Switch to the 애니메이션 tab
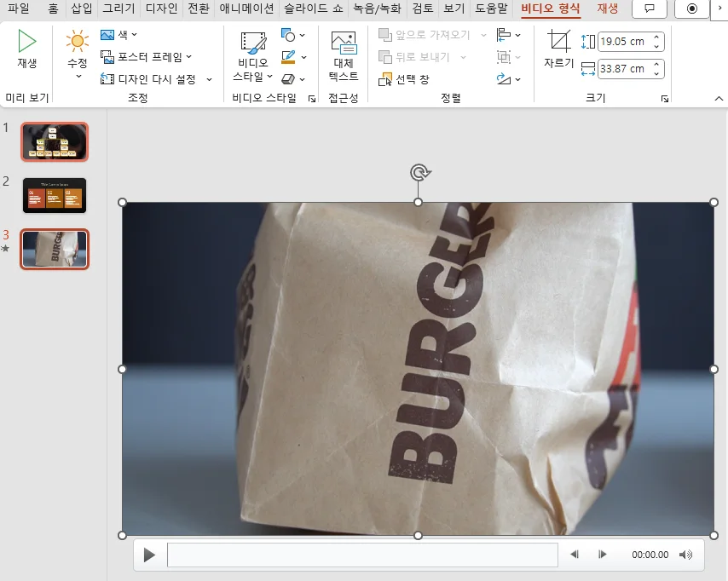 246,9
